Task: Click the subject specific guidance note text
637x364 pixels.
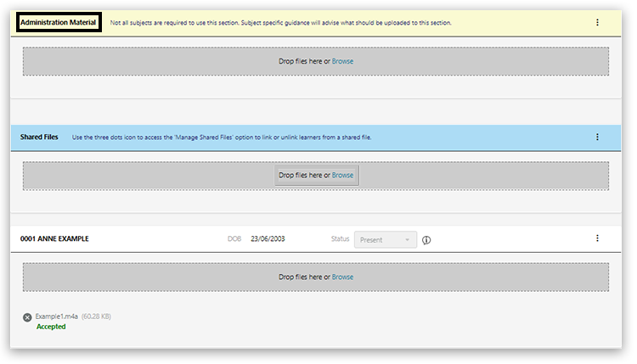Action: click(x=280, y=23)
